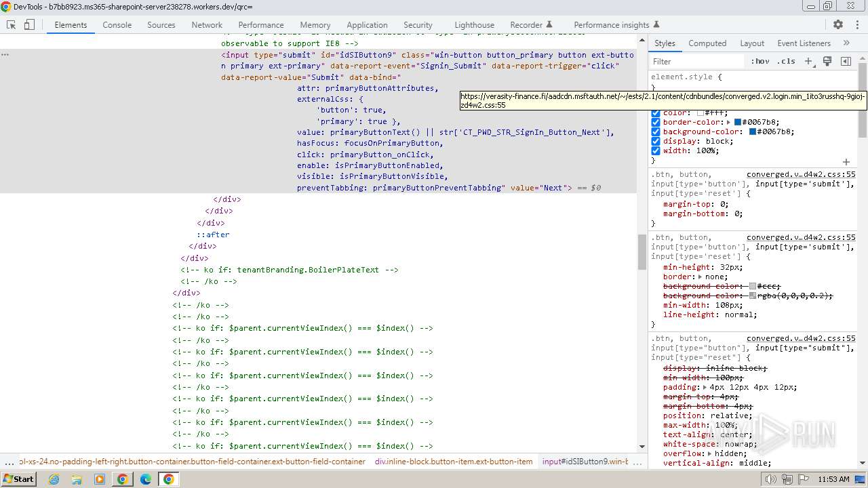Open the Application tab

coord(367,24)
